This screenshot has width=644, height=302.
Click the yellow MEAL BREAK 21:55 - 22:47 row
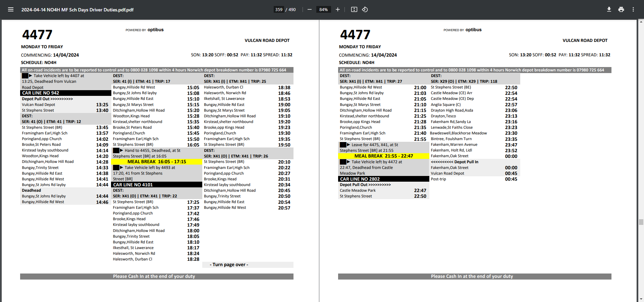383,156
